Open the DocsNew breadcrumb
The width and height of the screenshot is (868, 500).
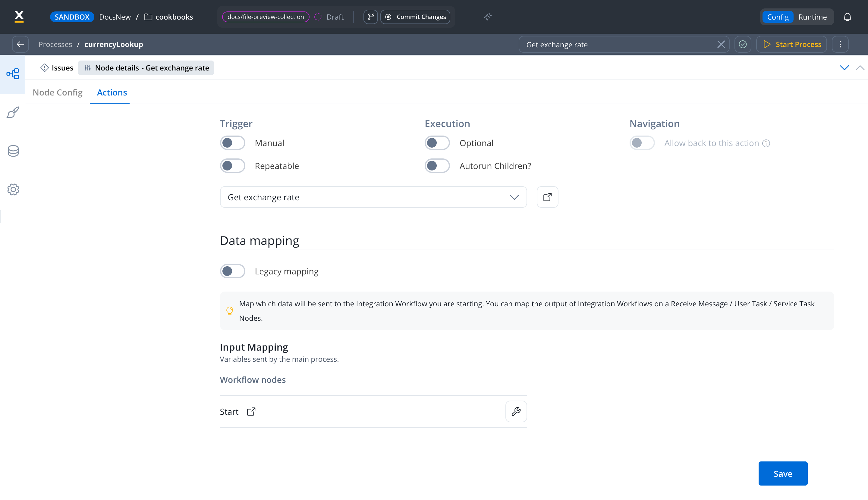click(115, 17)
